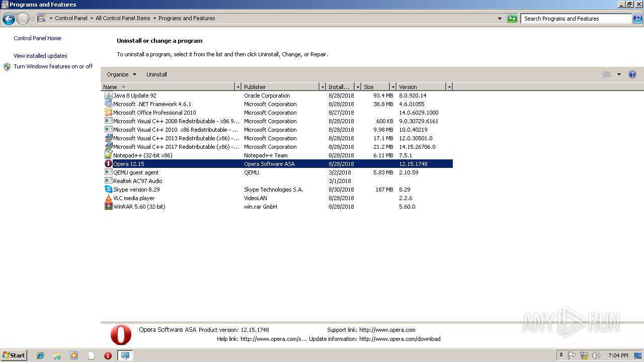The image size is (644, 362).
Task: Click the search magnifier icon
Action: (637, 19)
